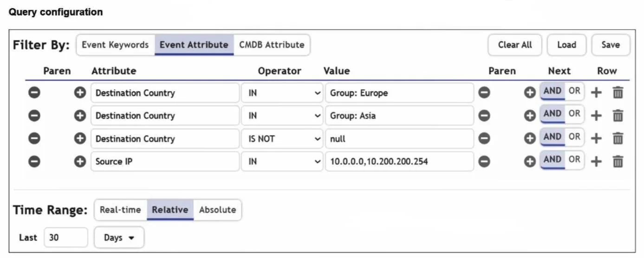Switch to CMDB Attribute filter tab
Image resolution: width=644 pixels, height=258 pixels.
(272, 45)
